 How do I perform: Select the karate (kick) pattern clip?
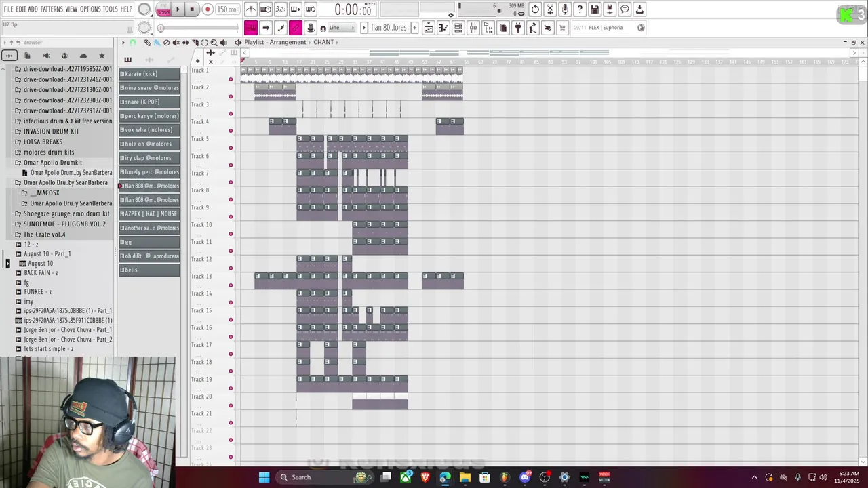[x=149, y=74]
